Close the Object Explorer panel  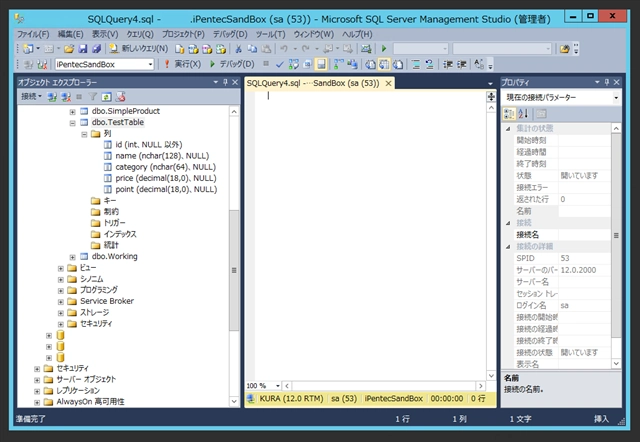coord(235,82)
